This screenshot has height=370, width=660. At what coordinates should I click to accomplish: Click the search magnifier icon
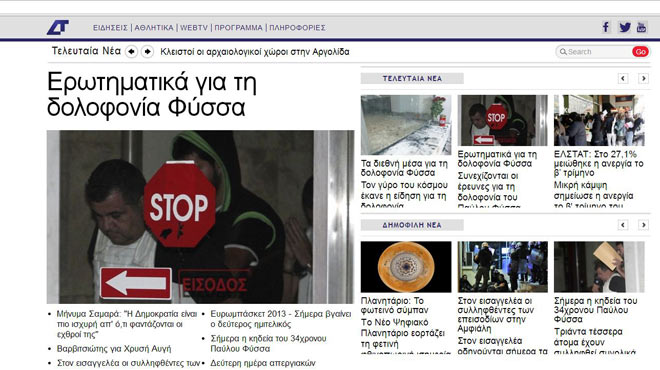pos(563,52)
